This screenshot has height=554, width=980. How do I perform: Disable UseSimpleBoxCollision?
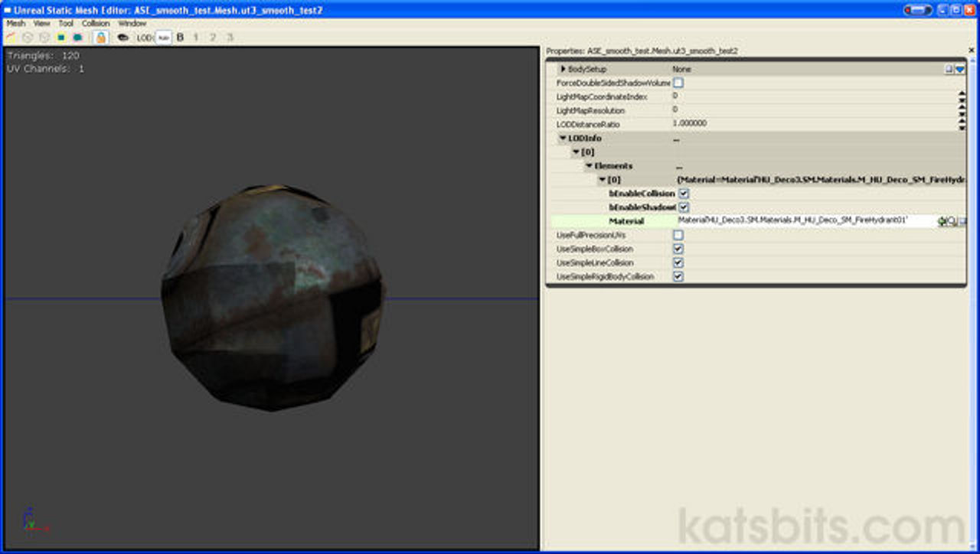tap(678, 249)
